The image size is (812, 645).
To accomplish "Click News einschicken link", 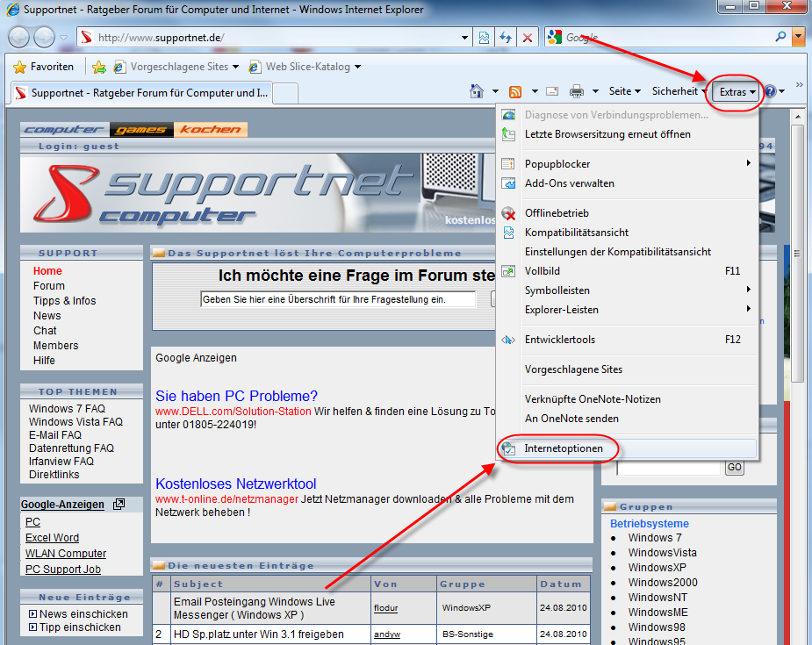I will tap(83, 614).
